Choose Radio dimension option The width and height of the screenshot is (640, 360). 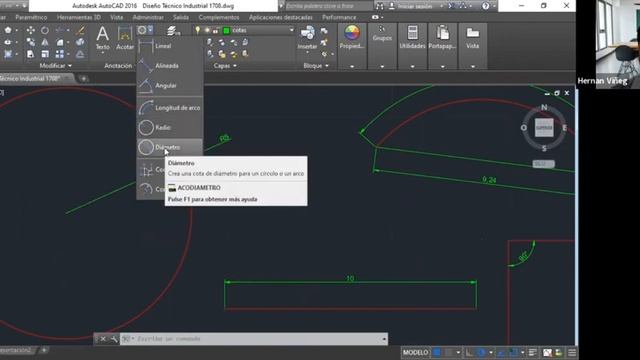(x=169, y=128)
